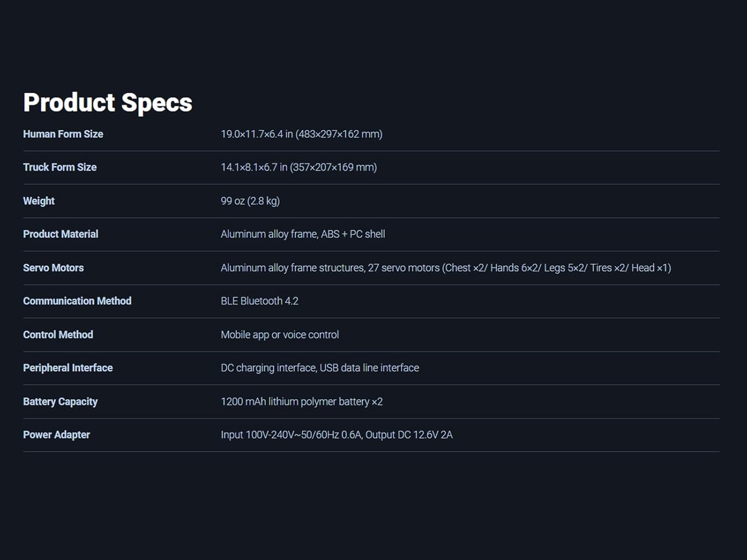This screenshot has width=747, height=560.
Task: Select the BLE Bluetooth 4.2 value
Action: (259, 301)
